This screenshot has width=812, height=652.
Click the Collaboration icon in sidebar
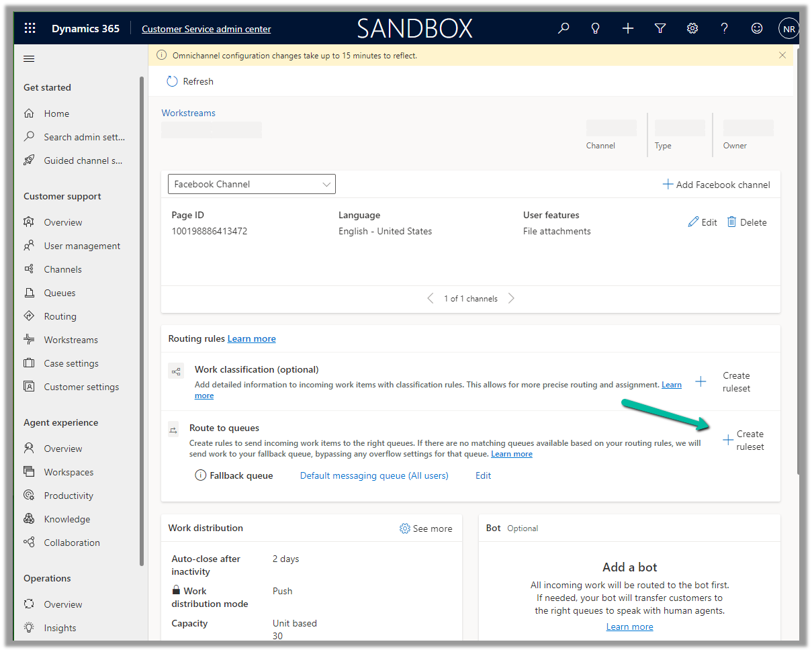29,543
